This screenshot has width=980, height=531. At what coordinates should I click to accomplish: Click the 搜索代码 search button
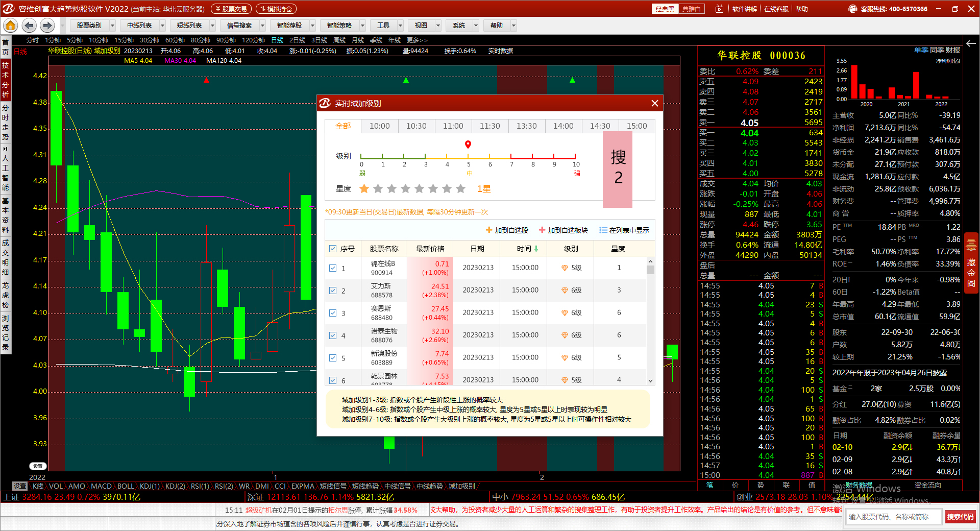point(960,517)
